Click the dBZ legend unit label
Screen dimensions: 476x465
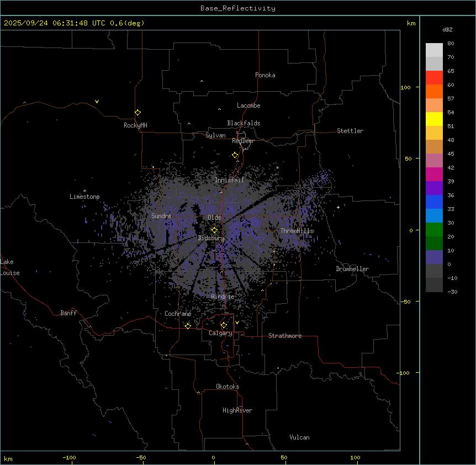click(x=448, y=29)
